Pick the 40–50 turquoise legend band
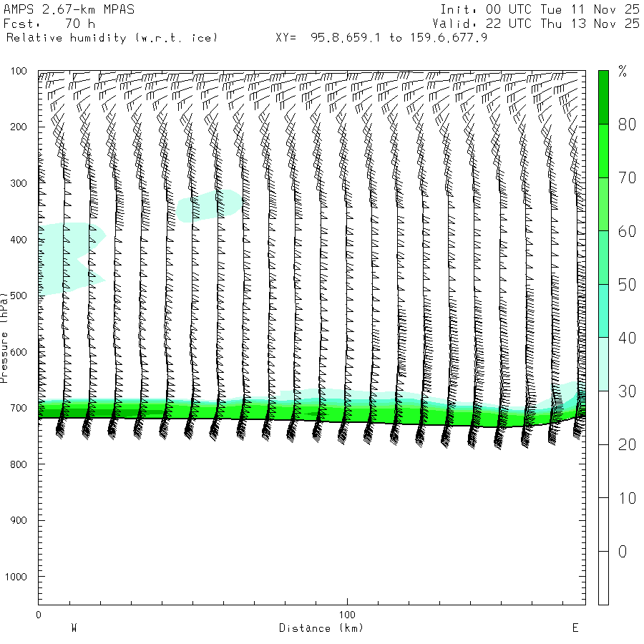 pos(603,311)
